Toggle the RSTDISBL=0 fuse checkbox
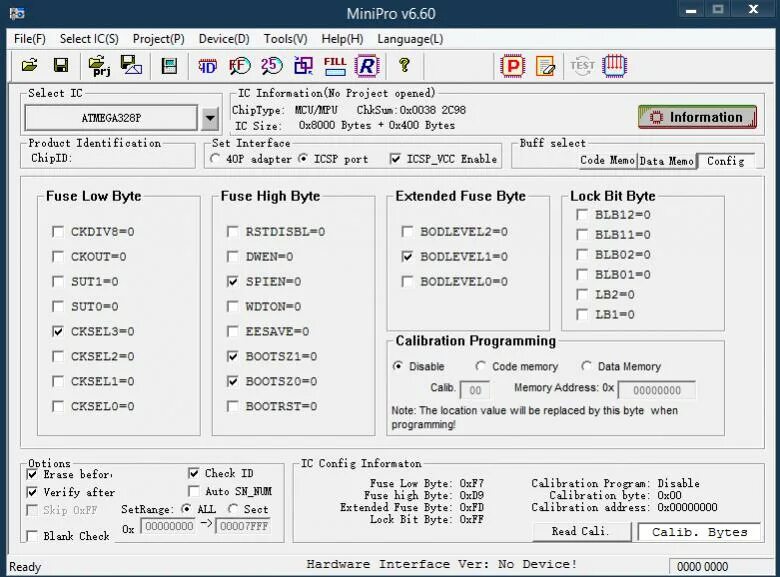The height and width of the screenshot is (577, 780). pyautogui.click(x=232, y=232)
